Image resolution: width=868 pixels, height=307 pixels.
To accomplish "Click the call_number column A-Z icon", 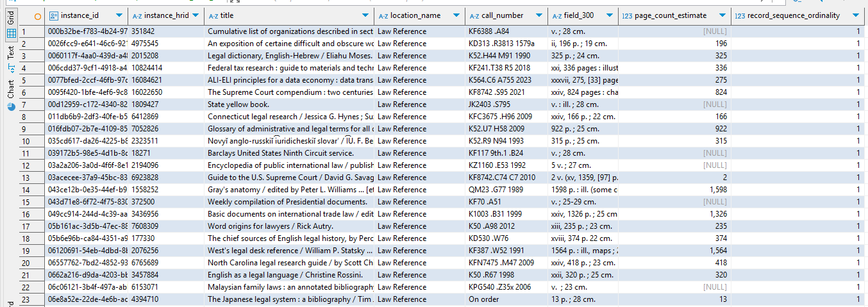I will [x=474, y=15].
